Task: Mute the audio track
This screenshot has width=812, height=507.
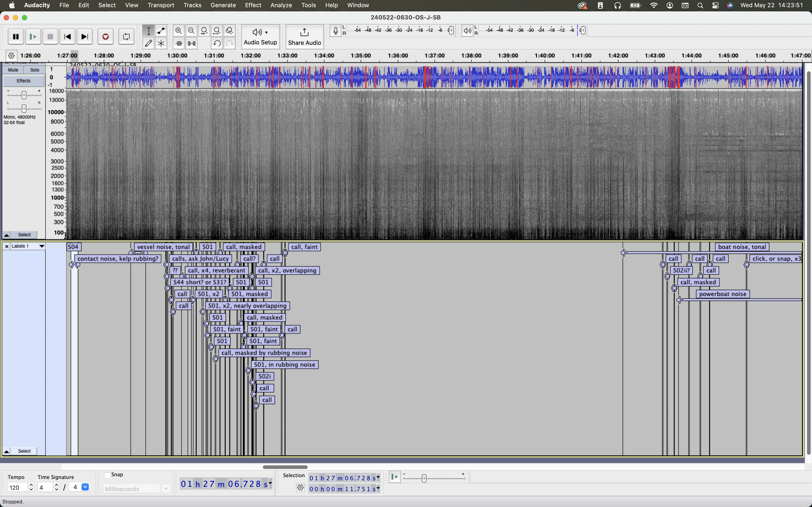Action: (13, 70)
